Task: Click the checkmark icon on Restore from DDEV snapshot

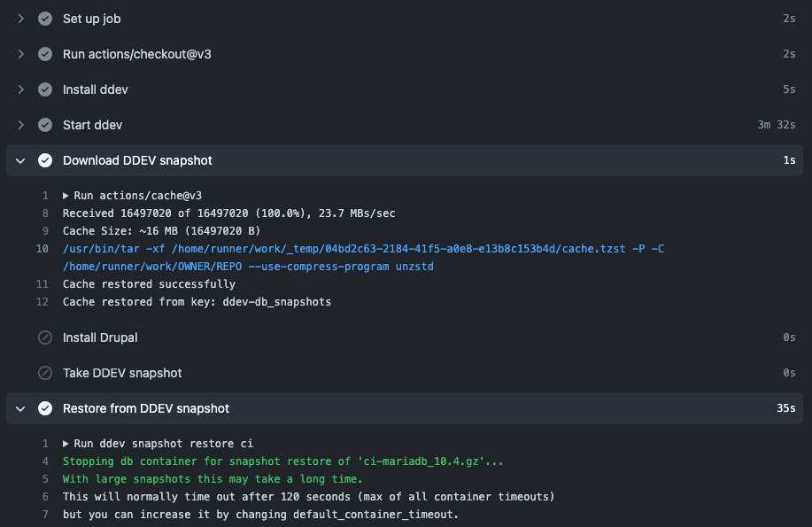Action: (x=44, y=408)
